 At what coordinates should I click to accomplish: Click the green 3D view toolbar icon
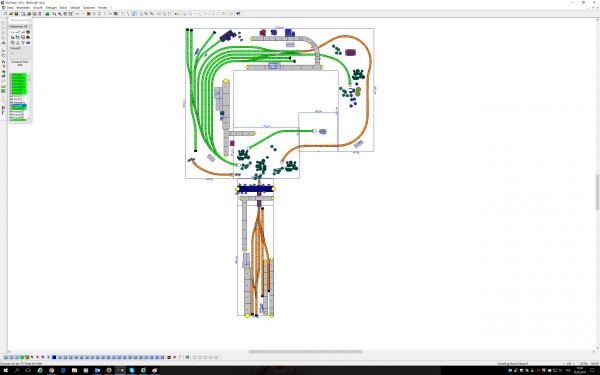[47, 14]
